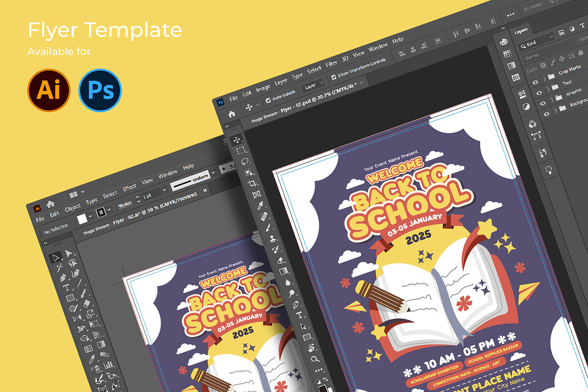Select the Frame tool in Photoshop
The height and width of the screenshot is (392, 588).
click(x=256, y=195)
